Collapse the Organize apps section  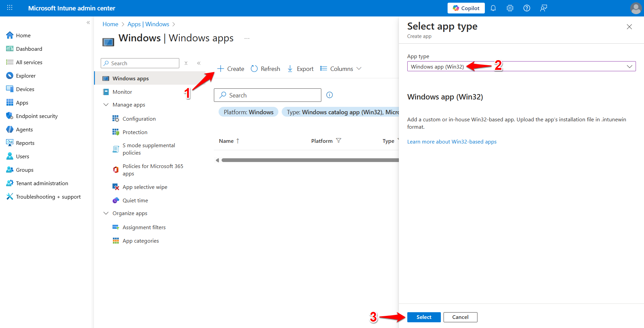(x=106, y=213)
